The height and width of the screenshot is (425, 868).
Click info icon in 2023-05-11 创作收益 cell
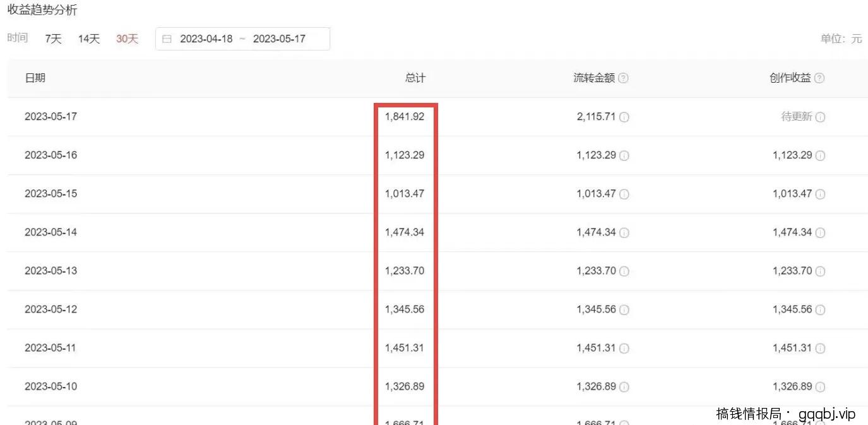click(x=820, y=348)
